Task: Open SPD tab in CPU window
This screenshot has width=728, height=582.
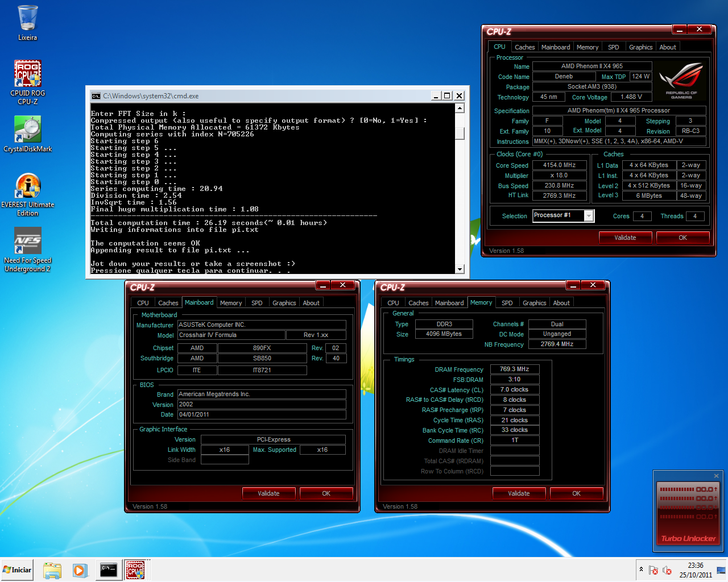Action: [613, 47]
